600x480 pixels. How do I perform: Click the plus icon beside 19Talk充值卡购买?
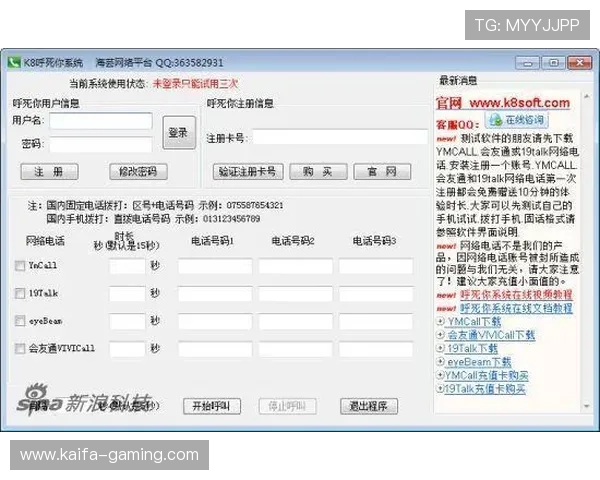click(x=440, y=389)
